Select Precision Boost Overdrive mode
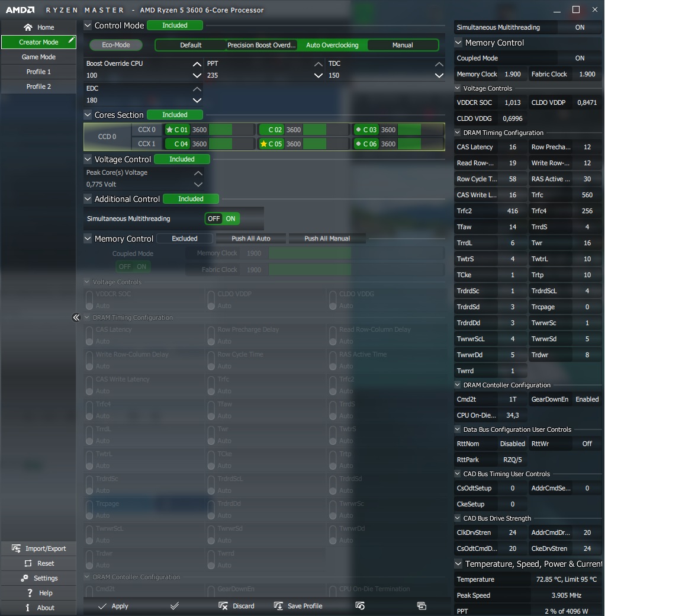The width and height of the screenshot is (682, 616). (x=262, y=45)
